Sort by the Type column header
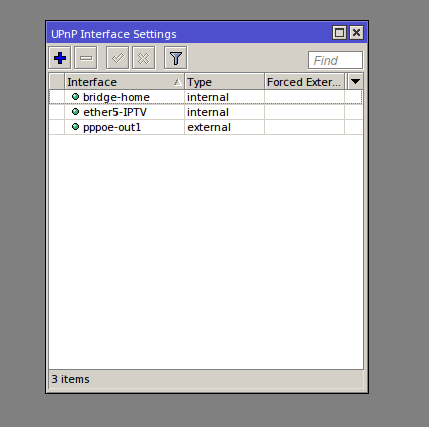The height and width of the screenshot is (427, 429). coord(224,82)
